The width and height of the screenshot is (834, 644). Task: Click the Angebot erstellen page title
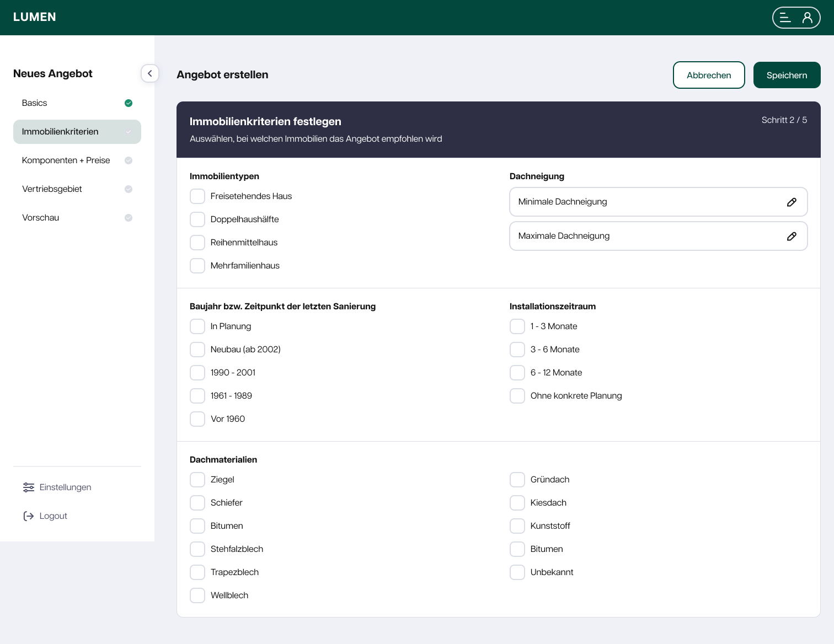point(222,74)
